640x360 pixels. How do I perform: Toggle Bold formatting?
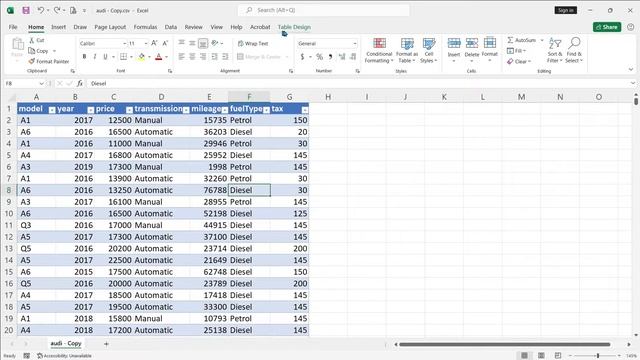point(84,57)
